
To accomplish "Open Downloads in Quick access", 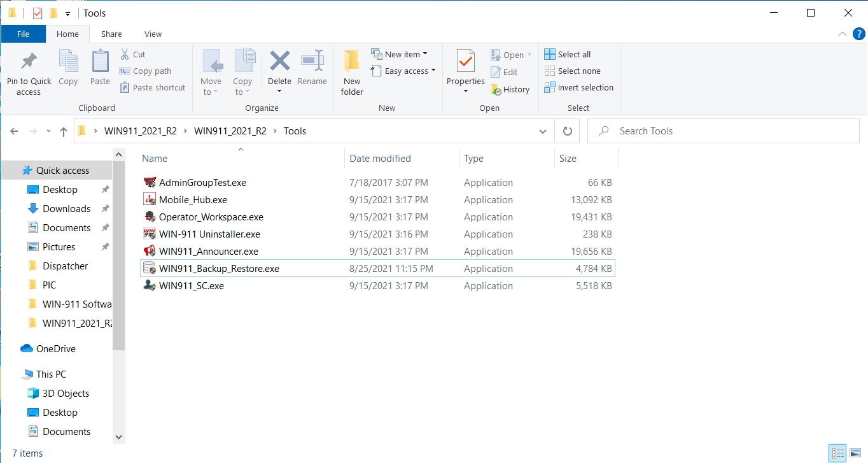I will click(x=66, y=209).
